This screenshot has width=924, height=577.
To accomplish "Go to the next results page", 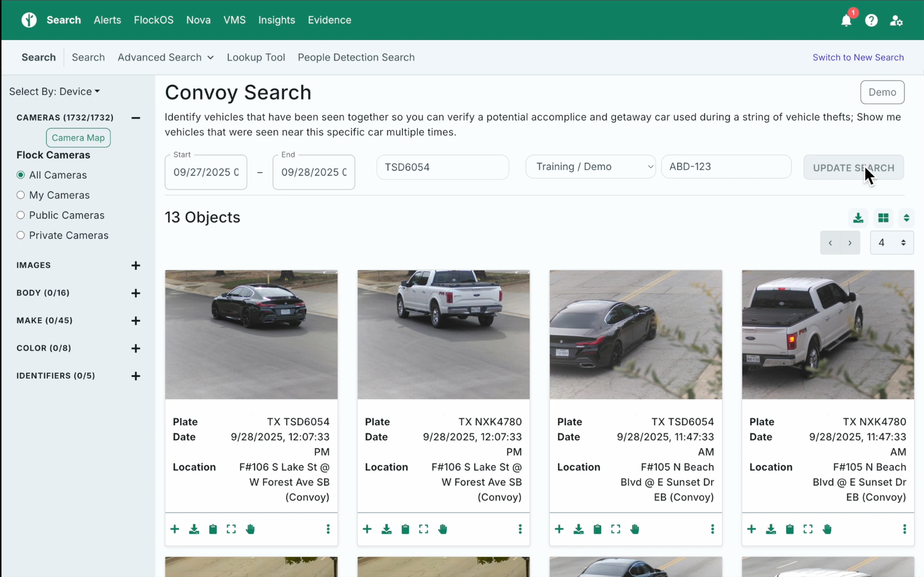I will click(x=850, y=243).
